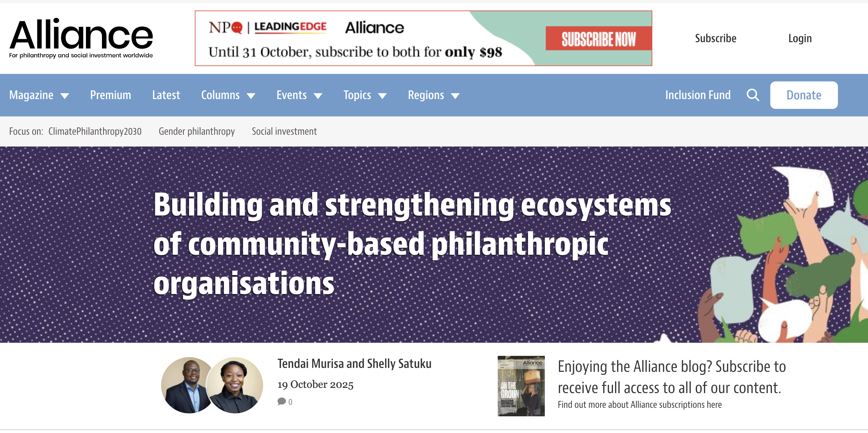Viewport: 868px width, 433px height.
Task: Click the Login link
Action: (800, 39)
